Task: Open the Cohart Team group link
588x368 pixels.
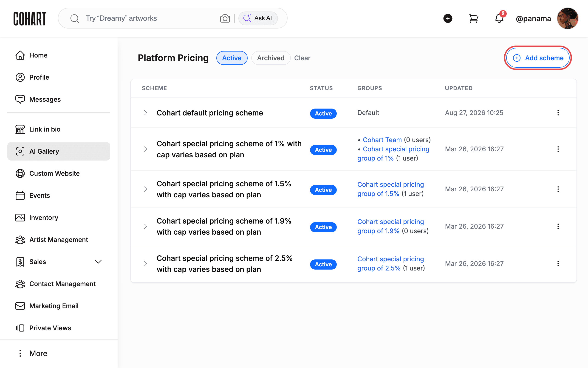Action: point(382,140)
